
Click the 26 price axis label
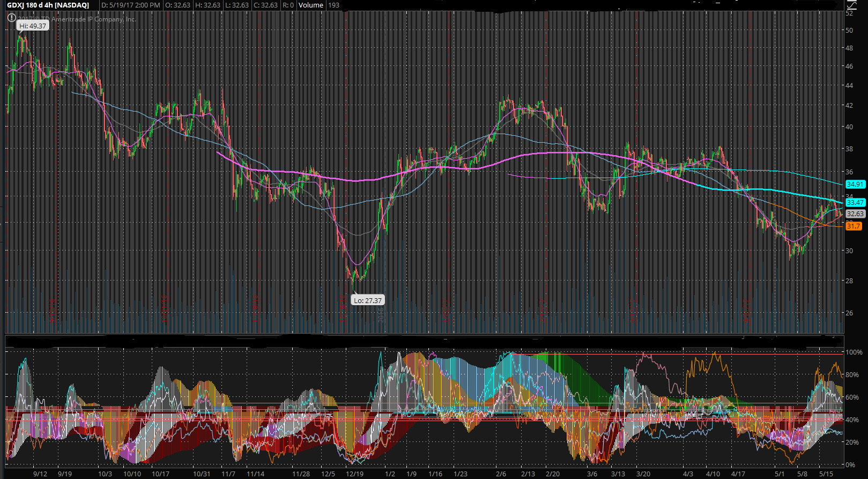[849, 313]
